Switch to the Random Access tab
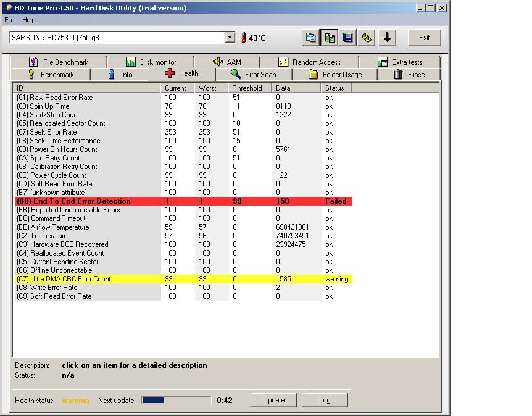The height and width of the screenshot is (416, 532). tap(309, 62)
